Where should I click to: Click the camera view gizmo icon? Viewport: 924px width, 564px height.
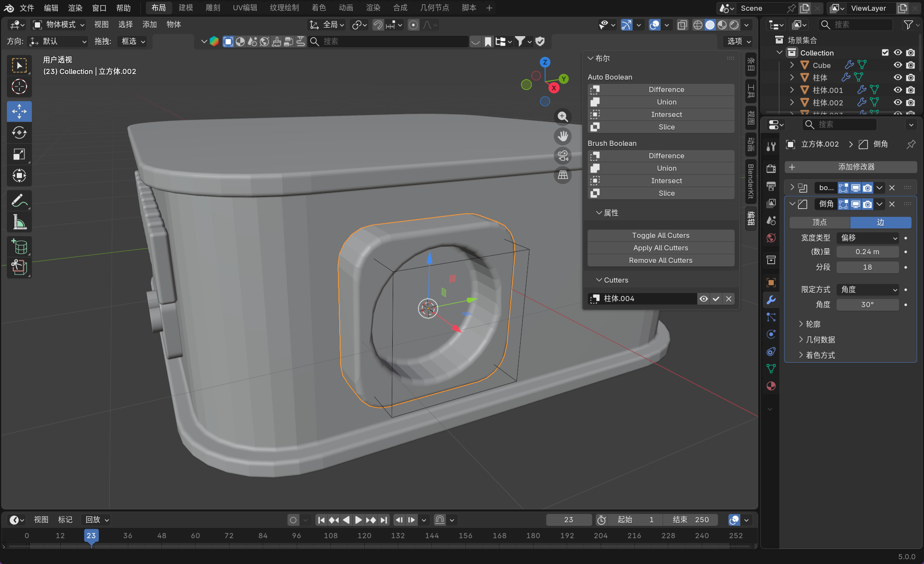tap(563, 156)
